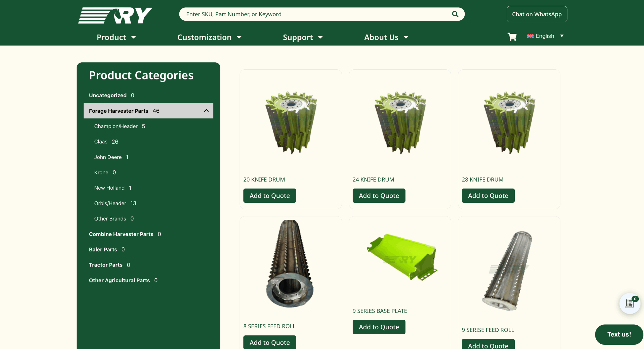Click the UK flag language icon
Image resolution: width=644 pixels, height=349 pixels.
coord(530,36)
